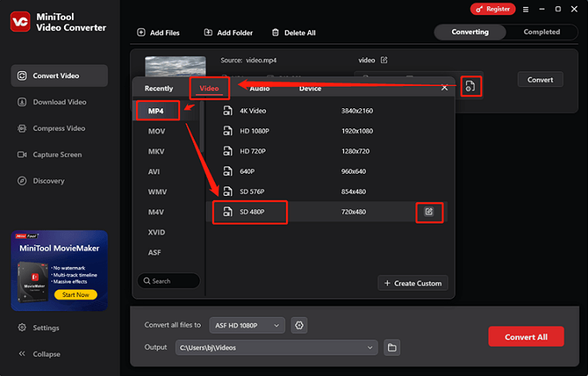Image resolution: width=588 pixels, height=376 pixels.
Task: Click the Add Folder button
Action: pos(228,32)
